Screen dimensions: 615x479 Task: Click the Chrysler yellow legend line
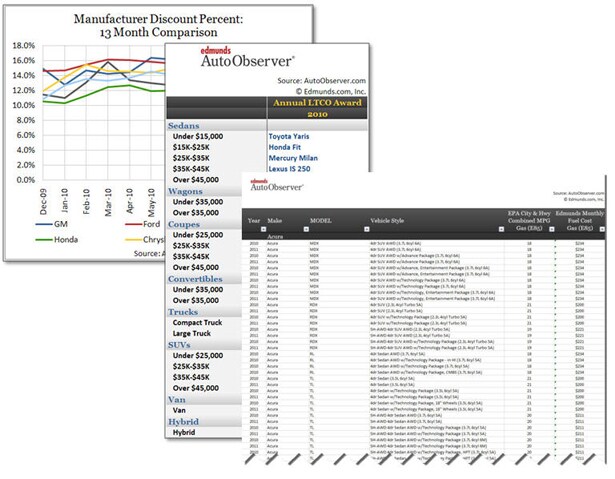tap(133, 240)
